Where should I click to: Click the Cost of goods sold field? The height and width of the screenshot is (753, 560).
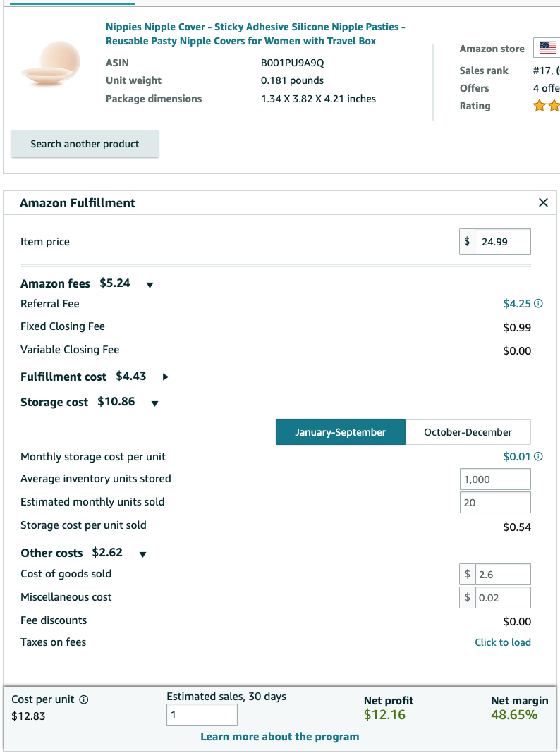tap(503, 575)
